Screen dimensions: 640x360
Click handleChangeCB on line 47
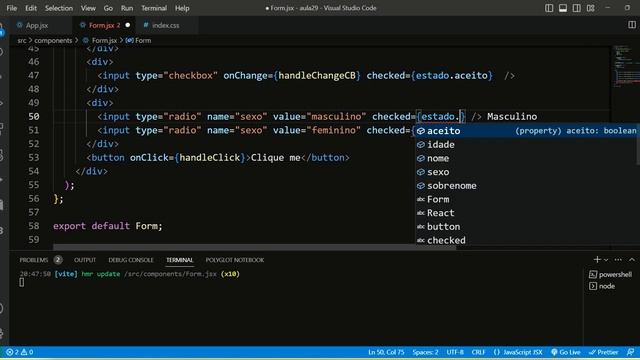click(x=317, y=76)
